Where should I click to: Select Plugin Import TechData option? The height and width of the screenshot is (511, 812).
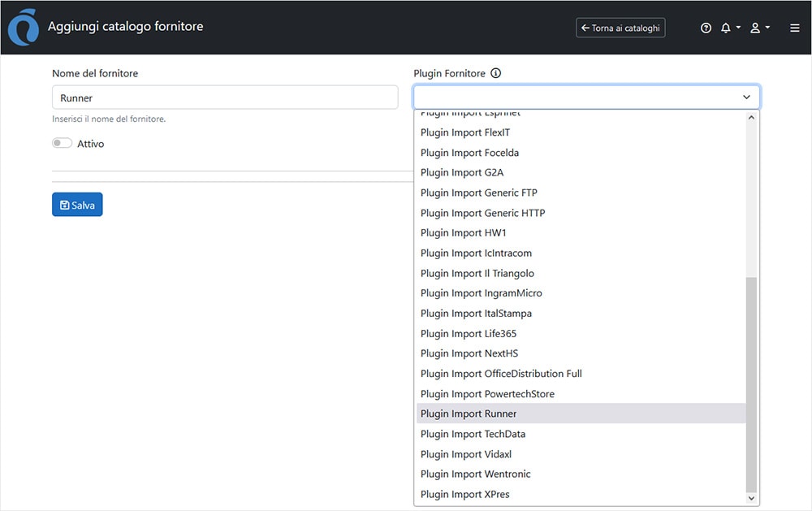[473, 434]
